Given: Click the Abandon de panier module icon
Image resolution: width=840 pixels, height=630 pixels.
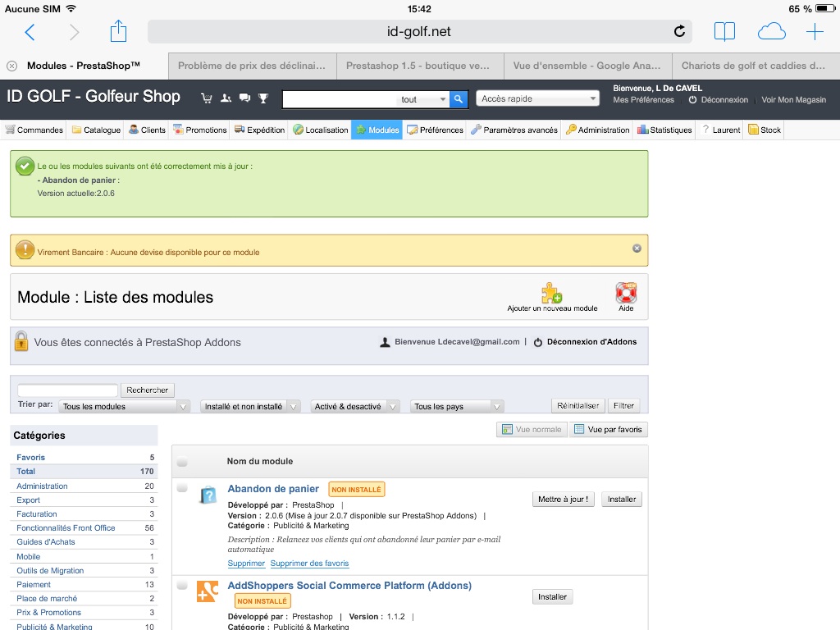Looking at the screenshot, I should tap(208, 495).
